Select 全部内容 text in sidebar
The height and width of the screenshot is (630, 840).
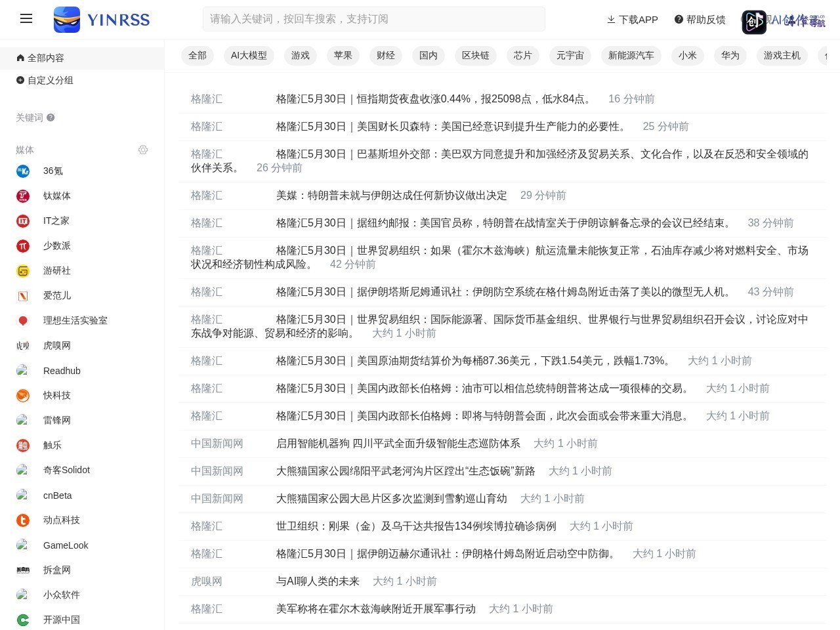tap(46, 58)
